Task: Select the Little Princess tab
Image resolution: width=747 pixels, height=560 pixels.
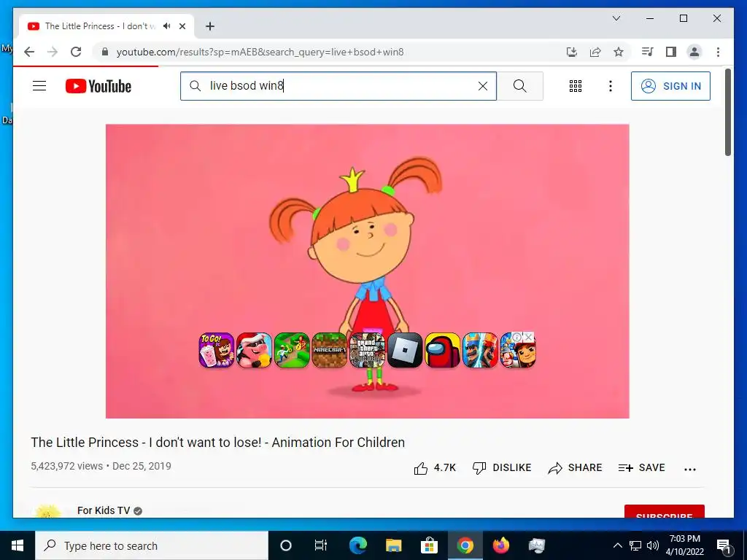Action: (x=107, y=26)
